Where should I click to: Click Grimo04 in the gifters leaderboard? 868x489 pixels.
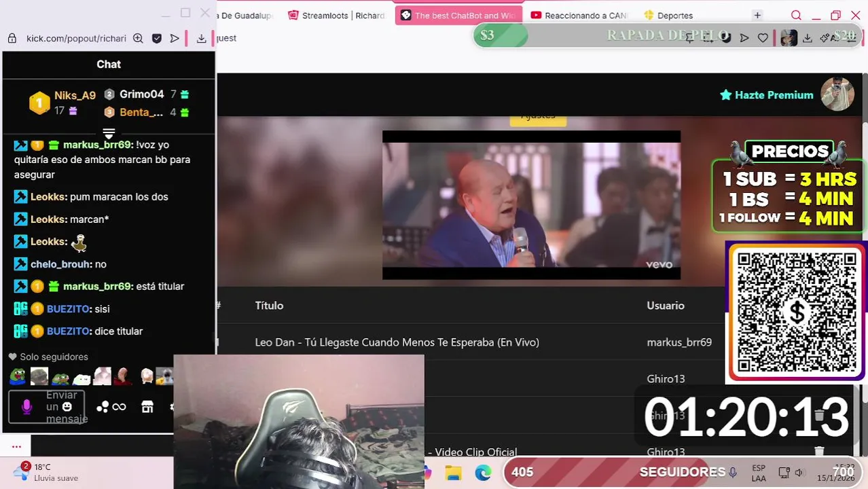click(x=142, y=94)
